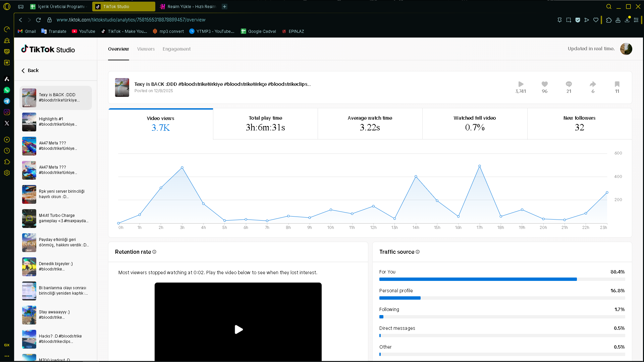This screenshot has width=644, height=362.
Task: Click the Retention rate info icon
Action: (154, 252)
